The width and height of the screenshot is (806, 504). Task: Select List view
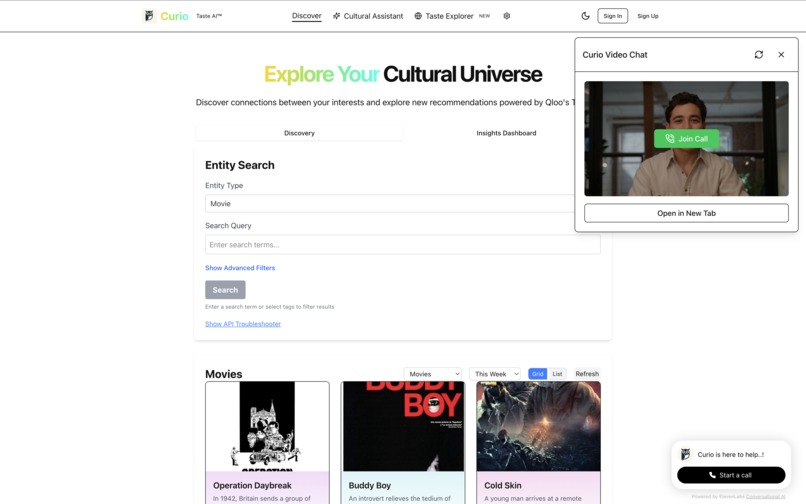[557, 374]
